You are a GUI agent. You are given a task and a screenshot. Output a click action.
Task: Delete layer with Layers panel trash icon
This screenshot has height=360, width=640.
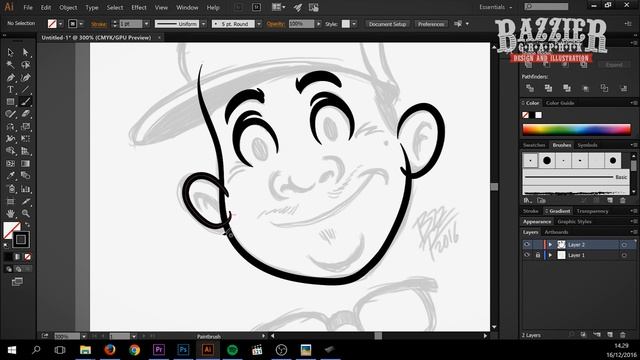pyautogui.click(x=623, y=335)
